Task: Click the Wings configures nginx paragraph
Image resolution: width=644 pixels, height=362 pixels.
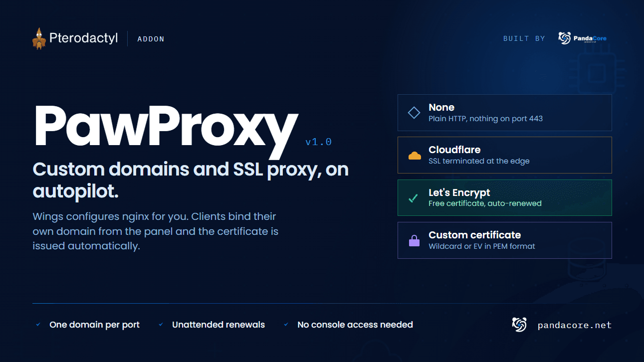Action: click(156, 231)
